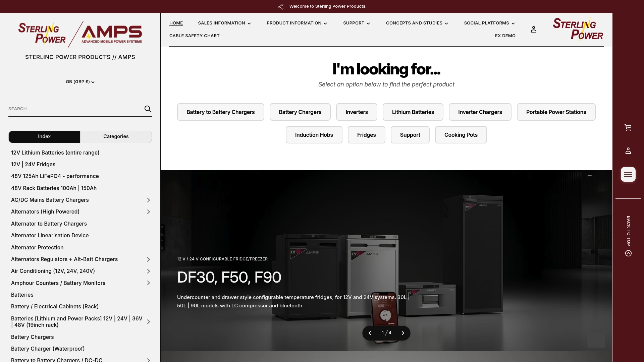Click the DF30, F50, F90 slide heading
Image resolution: width=644 pixels, height=362 pixels.
229,278
